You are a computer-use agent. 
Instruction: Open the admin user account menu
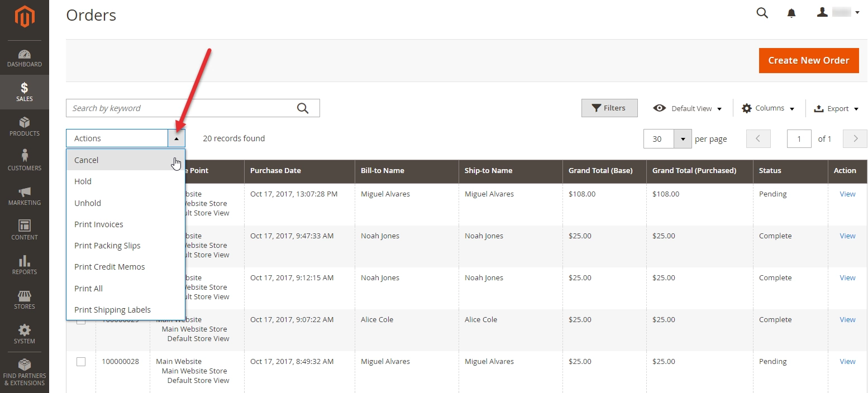pyautogui.click(x=838, y=12)
